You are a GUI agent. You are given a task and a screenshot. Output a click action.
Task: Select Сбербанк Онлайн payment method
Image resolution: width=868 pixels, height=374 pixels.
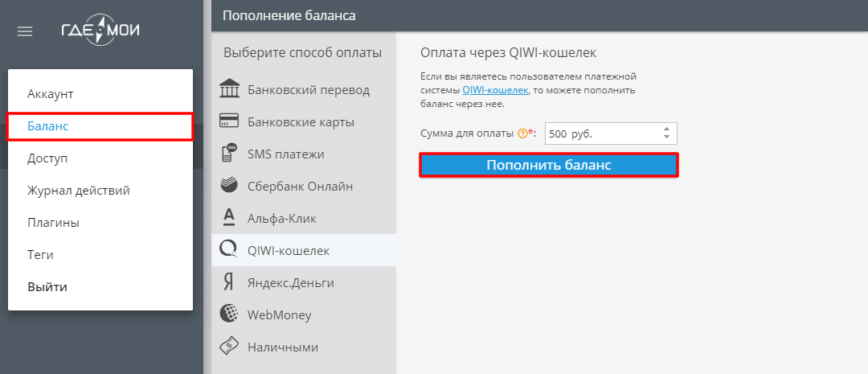pyautogui.click(x=304, y=186)
